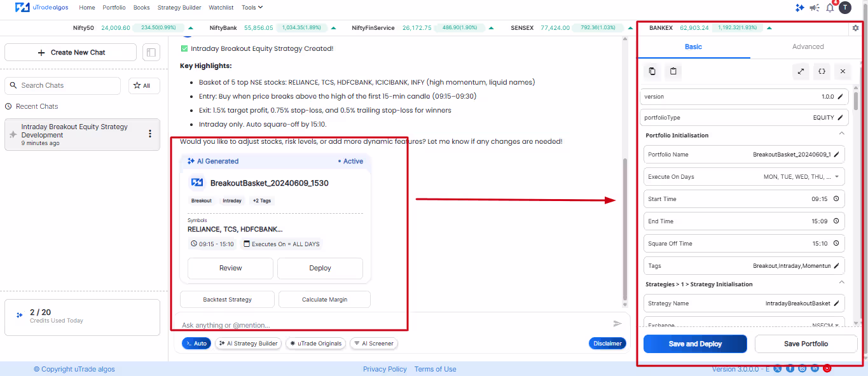868x376 pixels.
Task: Select the uTrade Originals chip
Action: (315, 344)
